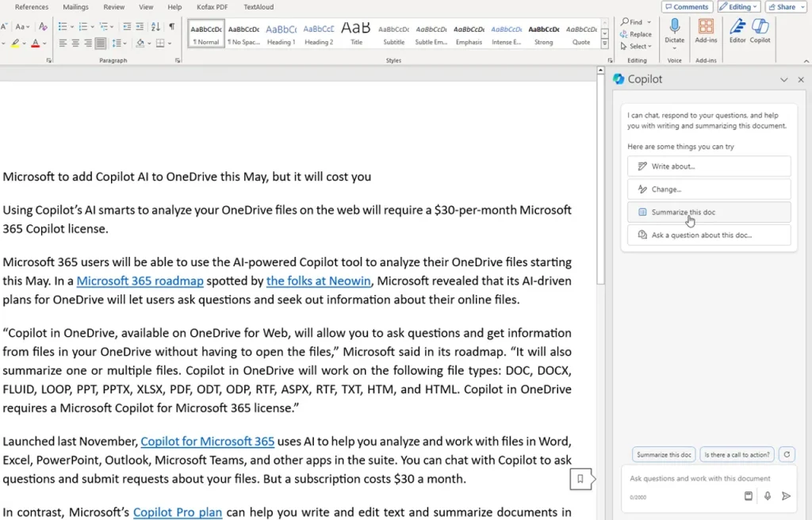Click the Sort paragraph icon

point(155,26)
